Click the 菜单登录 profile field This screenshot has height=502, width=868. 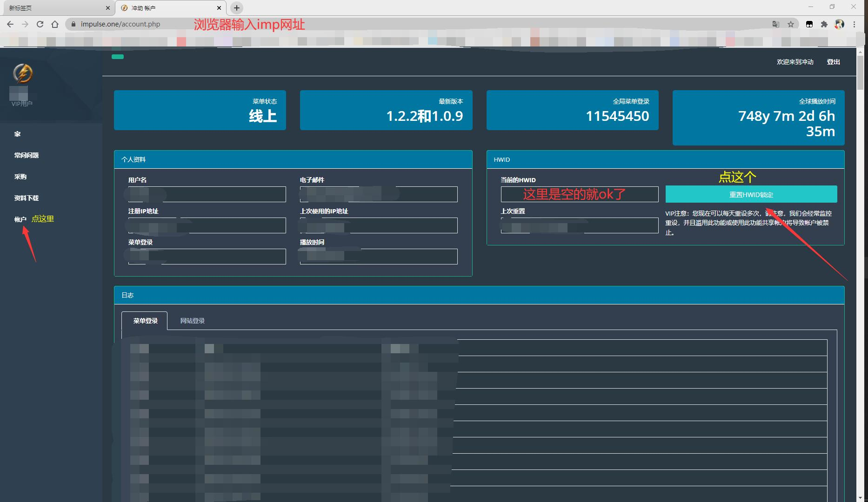tap(207, 257)
